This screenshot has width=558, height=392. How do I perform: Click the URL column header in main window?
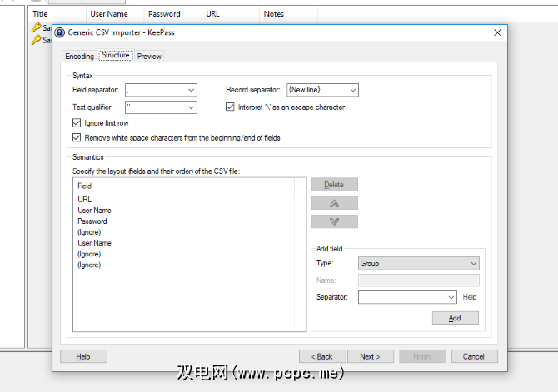pos(231,14)
